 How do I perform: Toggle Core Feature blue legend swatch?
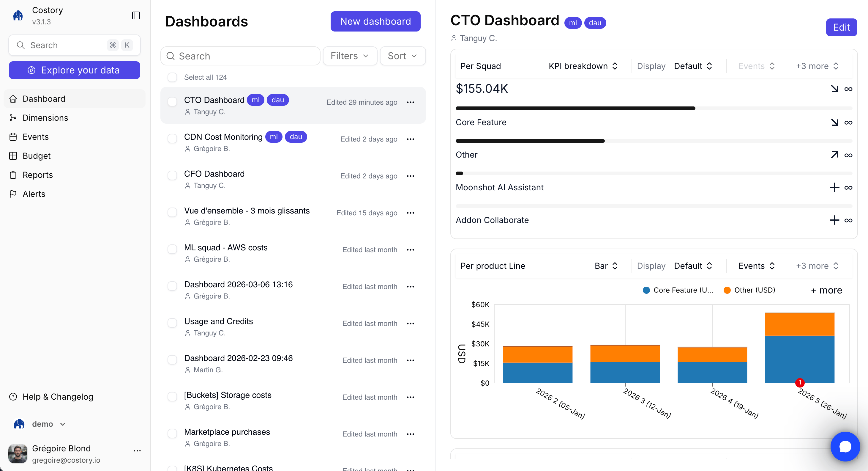point(646,290)
